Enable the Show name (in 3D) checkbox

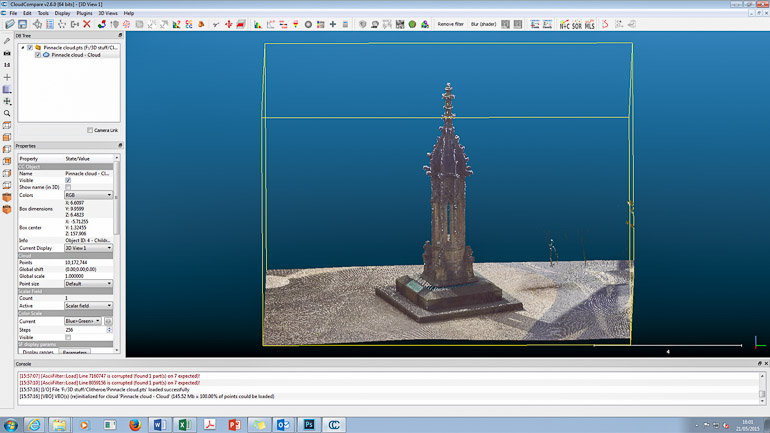68,188
